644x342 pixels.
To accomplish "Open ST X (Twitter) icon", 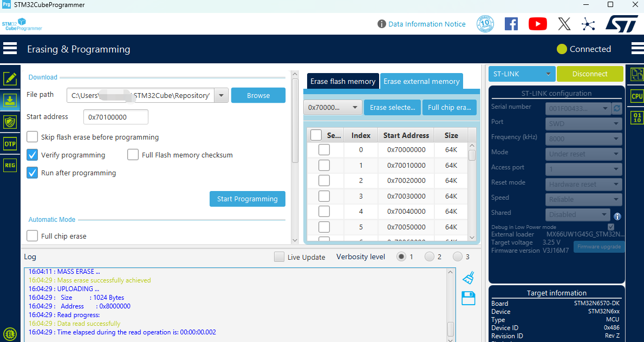I will click(564, 24).
